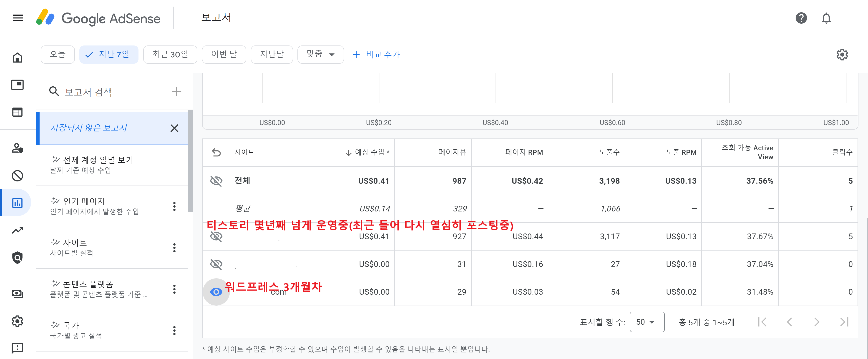
Task: Go to previous page of table
Action: (790, 322)
